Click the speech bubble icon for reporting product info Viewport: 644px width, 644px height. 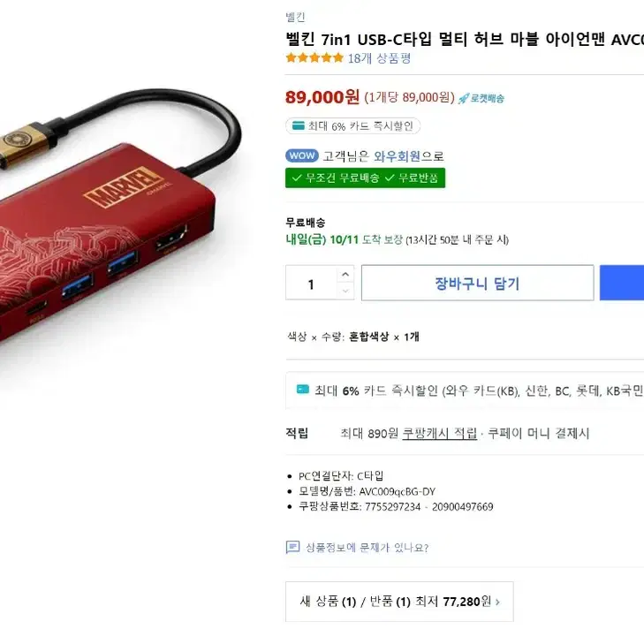292,547
